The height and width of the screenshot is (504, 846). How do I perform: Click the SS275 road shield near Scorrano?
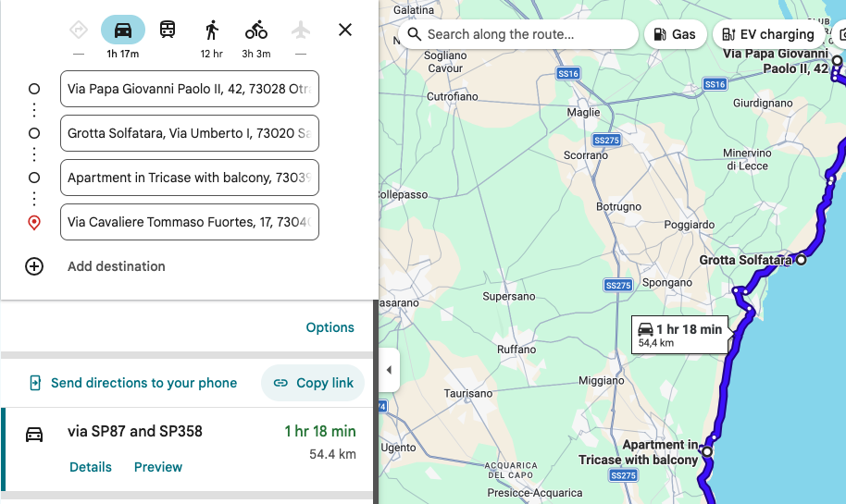(x=606, y=141)
